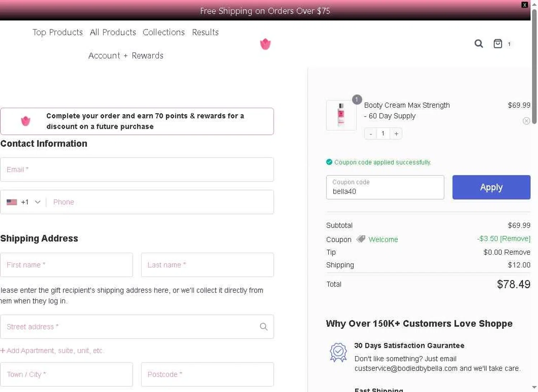
Task: Click Remove next to the coupon discount
Action: tap(515, 239)
